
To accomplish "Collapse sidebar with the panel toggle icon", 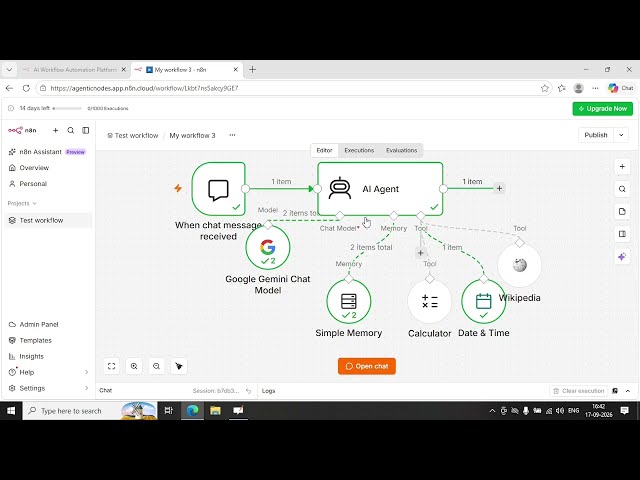I will pyautogui.click(x=86, y=130).
